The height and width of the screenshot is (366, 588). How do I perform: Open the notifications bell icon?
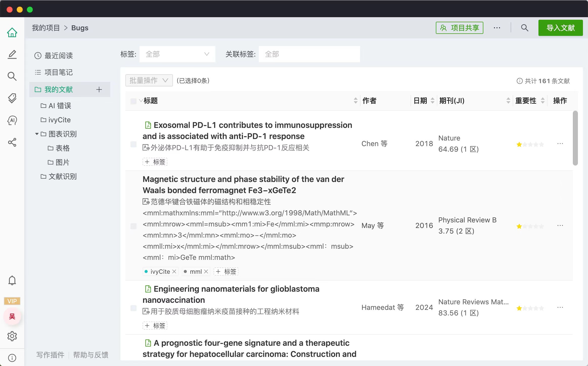point(12,281)
